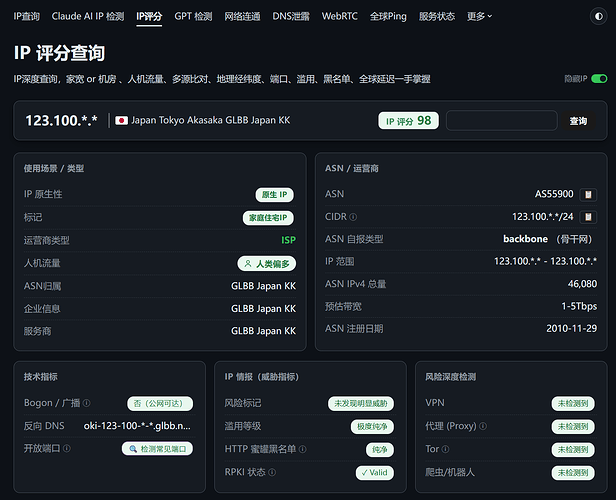The width and height of the screenshot is (616, 500).
Task: Click the 未发现明显威胁 risk badge
Action: 361,403
